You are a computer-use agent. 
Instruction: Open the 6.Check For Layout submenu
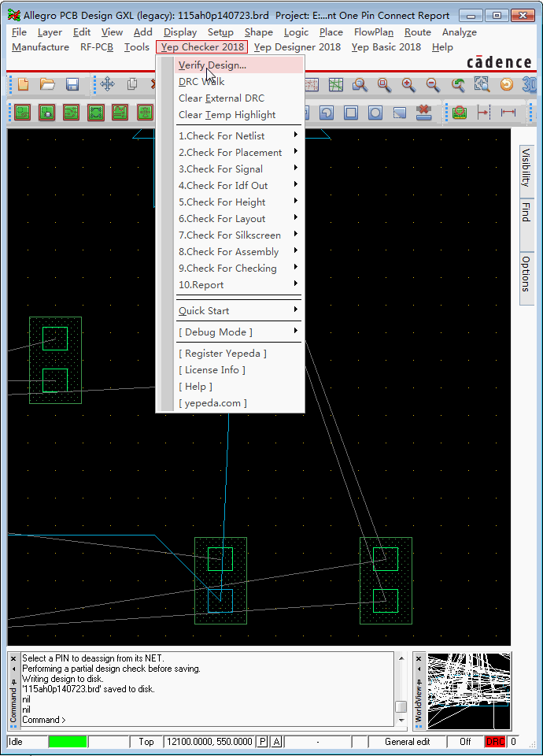point(238,218)
